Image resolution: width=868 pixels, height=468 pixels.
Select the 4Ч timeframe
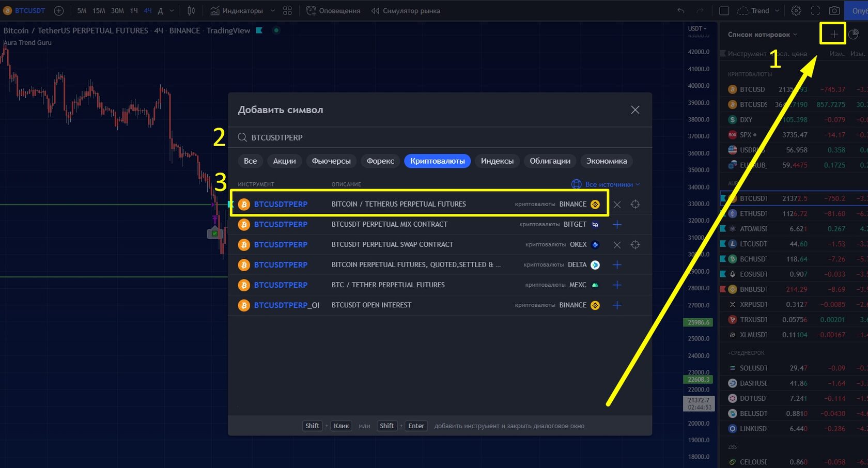pyautogui.click(x=148, y=11)
